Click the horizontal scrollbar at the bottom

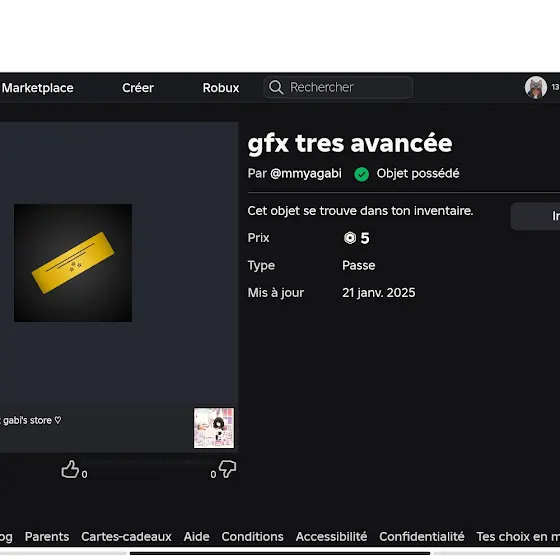[280, 553]
